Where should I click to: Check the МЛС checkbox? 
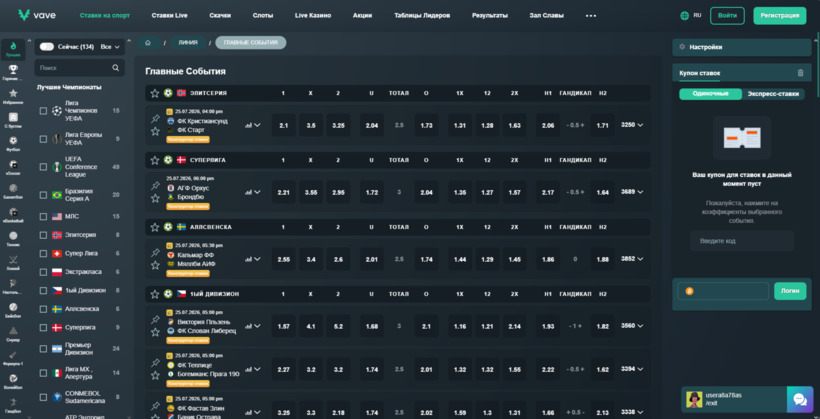pyautogui.click(x=43, y=217)
